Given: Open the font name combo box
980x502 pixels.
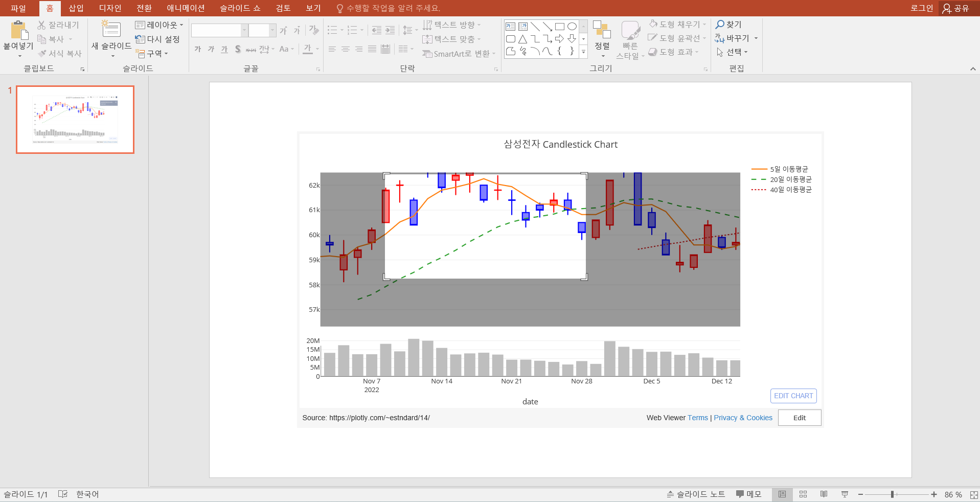Looking at the screenshot, I should click(x=220, y=30).
